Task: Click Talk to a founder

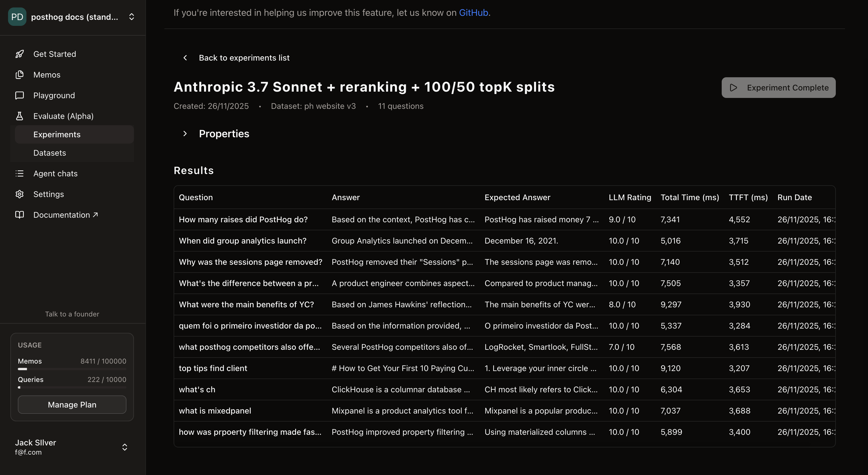Action: pyautogui.click(x=72, y=314)
